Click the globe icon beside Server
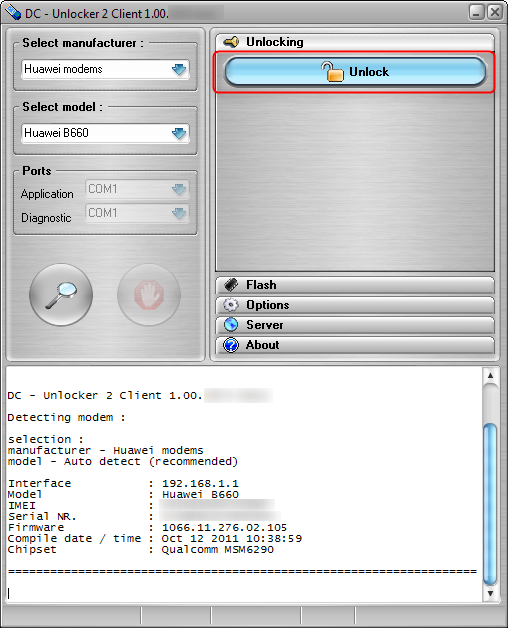 pyautogui.click(x=231, y=325)
